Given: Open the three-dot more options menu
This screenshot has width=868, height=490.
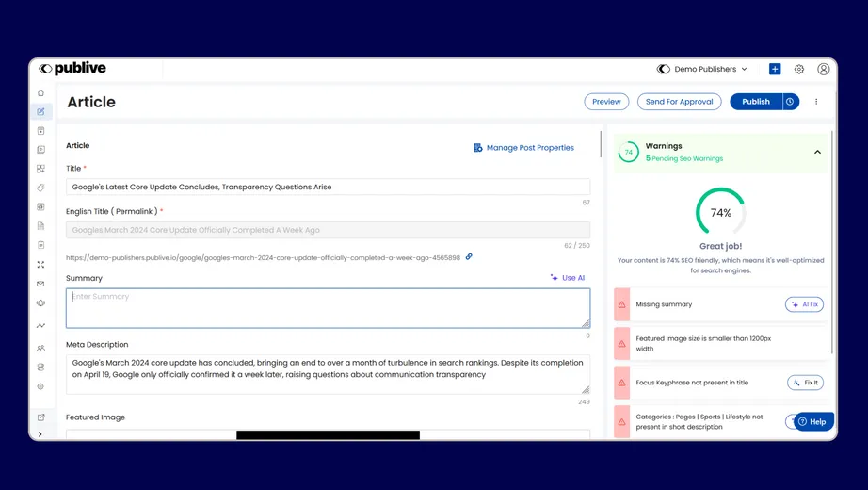Looking at the screenshot, I should pos(816,102).
